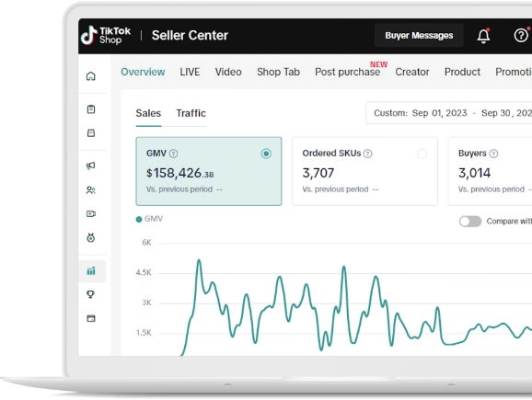Open the Creator tab

click(412, 72)
